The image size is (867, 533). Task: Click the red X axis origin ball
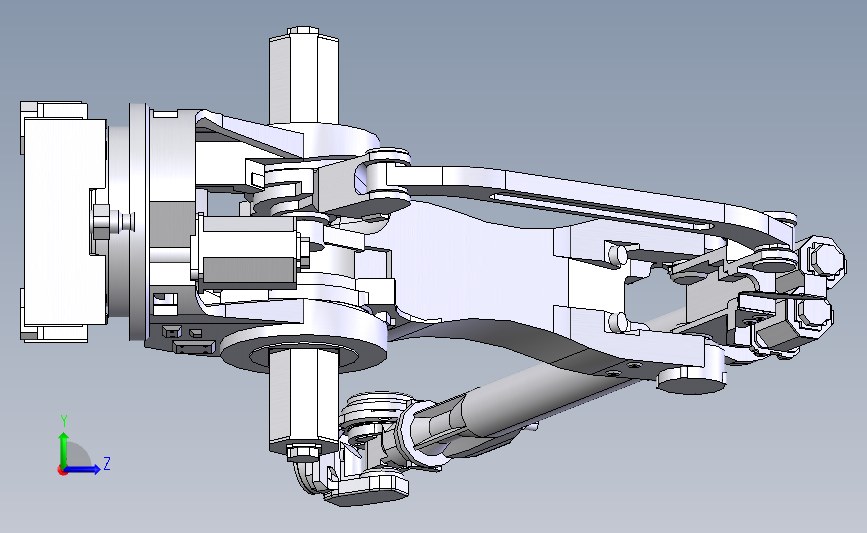click(x=62, y=471)
